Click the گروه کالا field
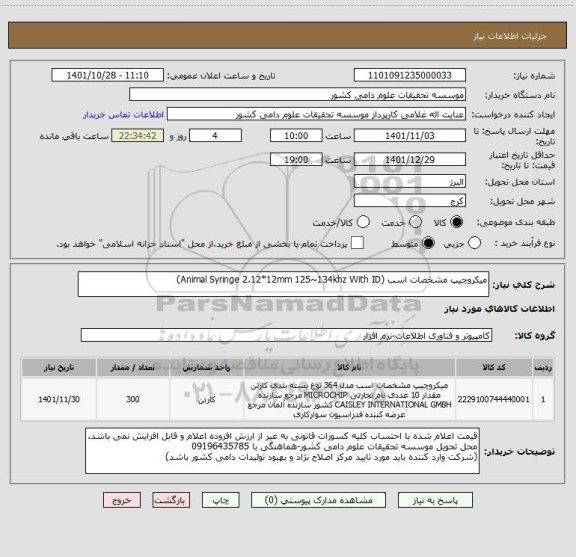This screenshot has height=557, width=576. coord(286,335)
